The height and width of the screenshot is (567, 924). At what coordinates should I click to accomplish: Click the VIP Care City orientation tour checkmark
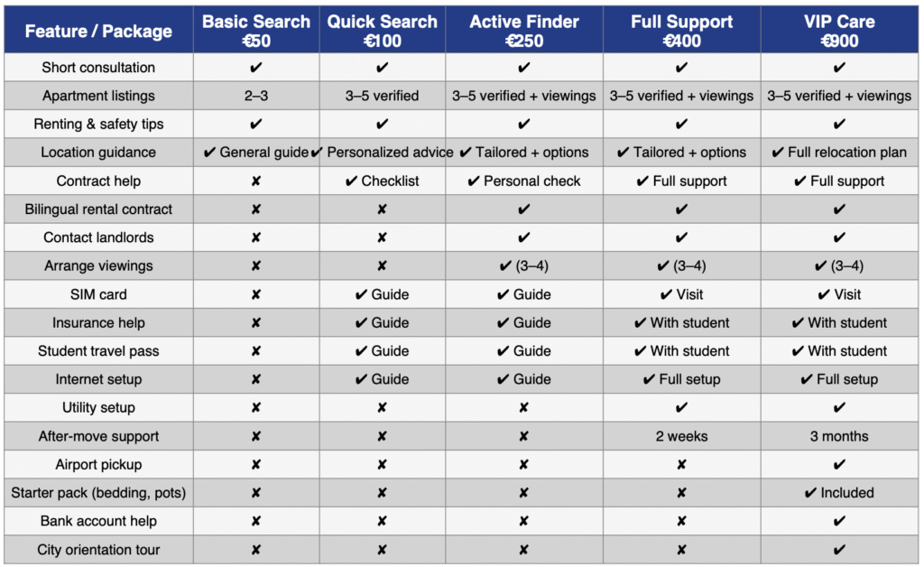pos(839,550)
